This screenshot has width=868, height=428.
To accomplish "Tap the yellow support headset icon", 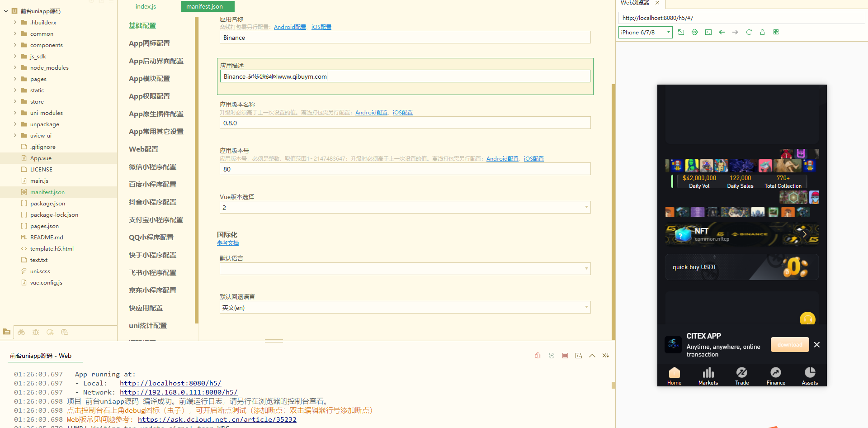I will (x=807, y=319).
